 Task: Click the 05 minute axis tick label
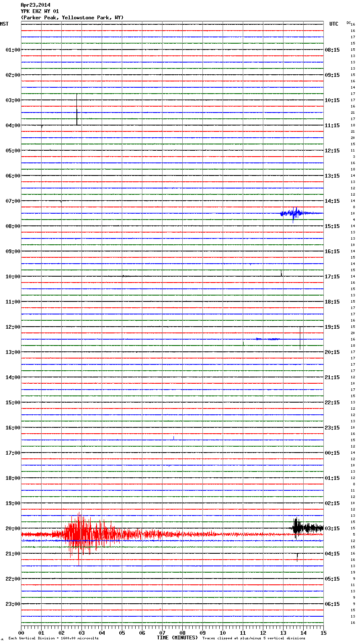pos(122,633)
